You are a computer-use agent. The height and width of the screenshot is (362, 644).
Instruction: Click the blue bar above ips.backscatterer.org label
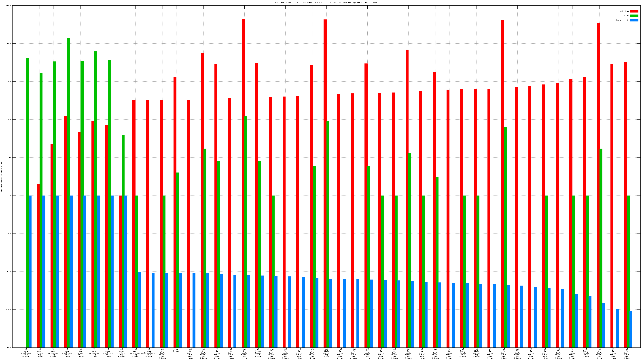pos(153,310)
